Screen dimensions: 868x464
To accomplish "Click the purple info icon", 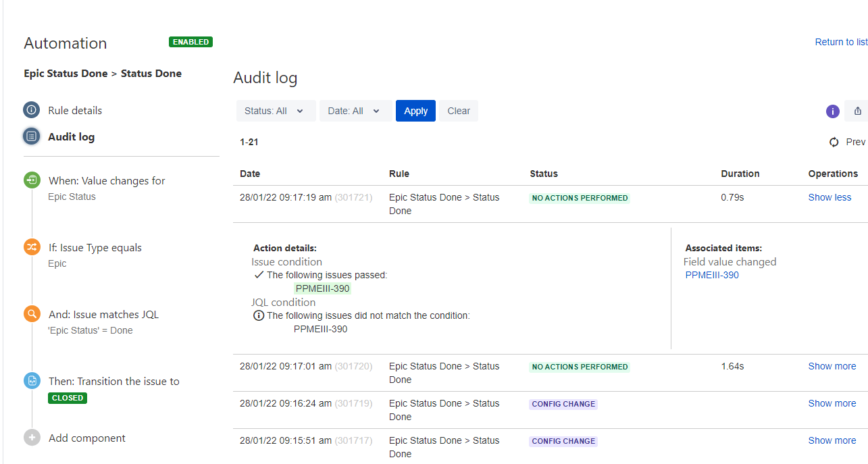I will click(832, 111).
